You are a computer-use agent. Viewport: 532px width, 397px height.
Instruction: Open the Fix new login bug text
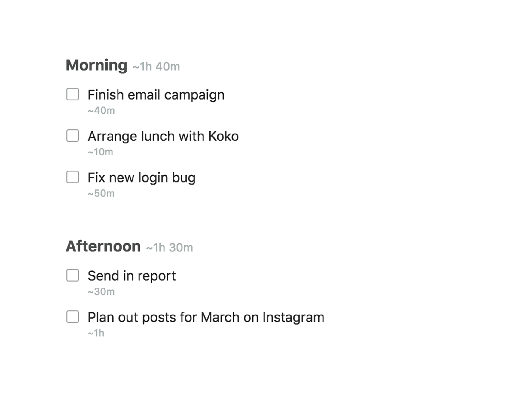tap(142, 178)
